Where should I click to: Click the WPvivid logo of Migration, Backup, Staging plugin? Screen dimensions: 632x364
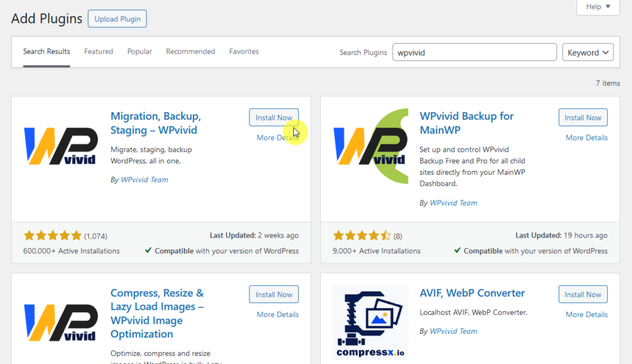click(61, 146)
